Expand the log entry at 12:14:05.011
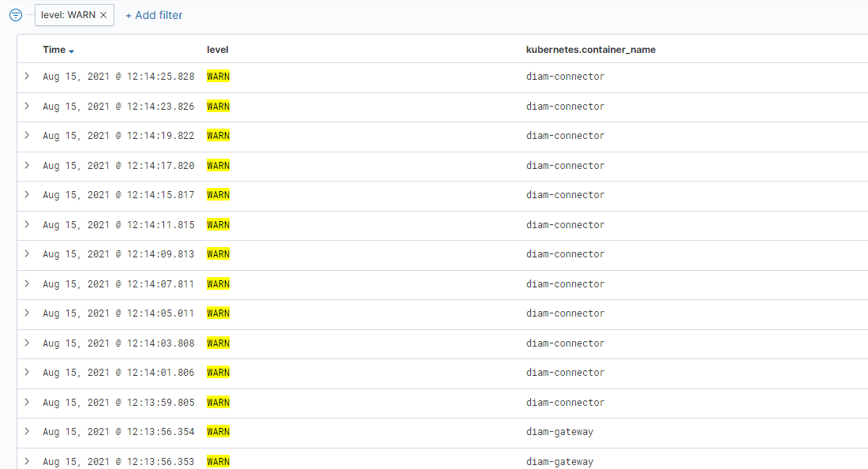Viewport: 868px width, 469px height. click(26, 313)
